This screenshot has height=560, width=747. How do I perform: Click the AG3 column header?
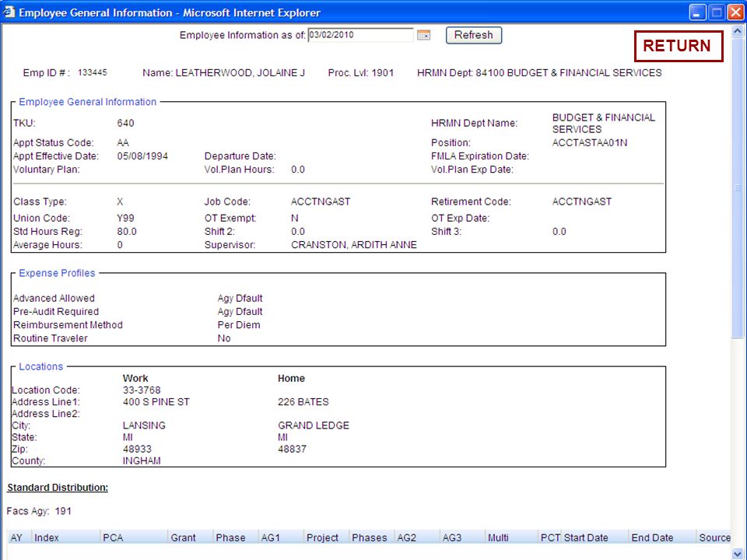point(462,537)
